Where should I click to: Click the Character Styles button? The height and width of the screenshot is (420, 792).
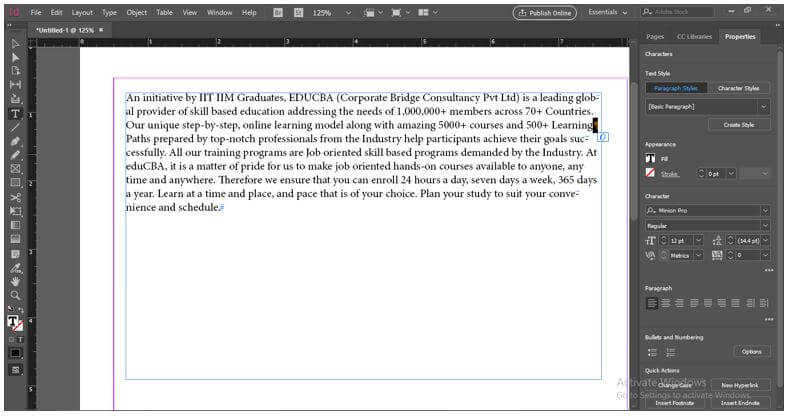(x=738, y=88)
